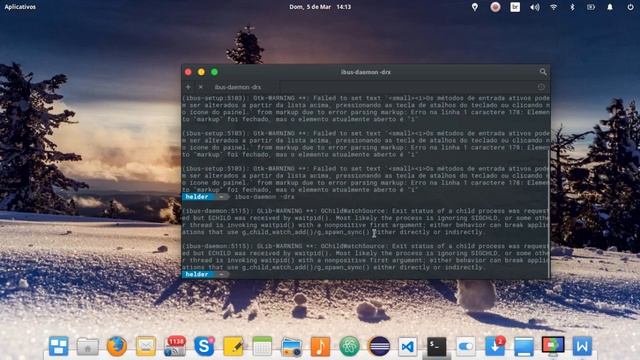
Task: Open the volume indicator
Action: (x=535, y=7)
